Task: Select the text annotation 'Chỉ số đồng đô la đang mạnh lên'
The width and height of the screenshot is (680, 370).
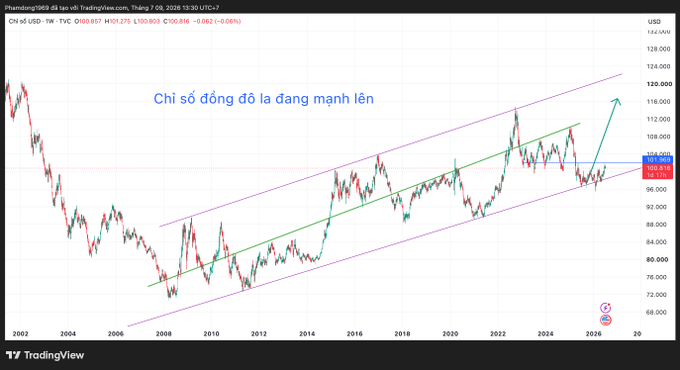Action: point(264,99)
